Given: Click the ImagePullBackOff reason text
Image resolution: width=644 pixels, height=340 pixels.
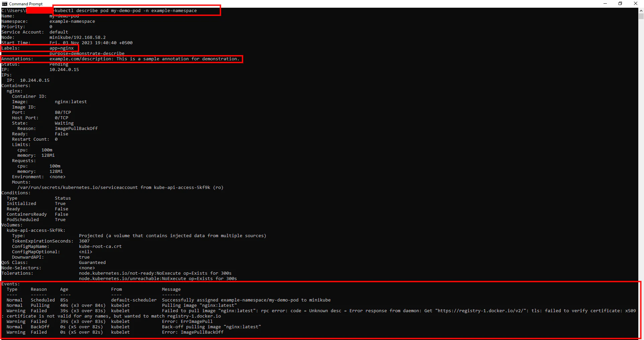Looking at the screenshot, I should tap(76, 128).
